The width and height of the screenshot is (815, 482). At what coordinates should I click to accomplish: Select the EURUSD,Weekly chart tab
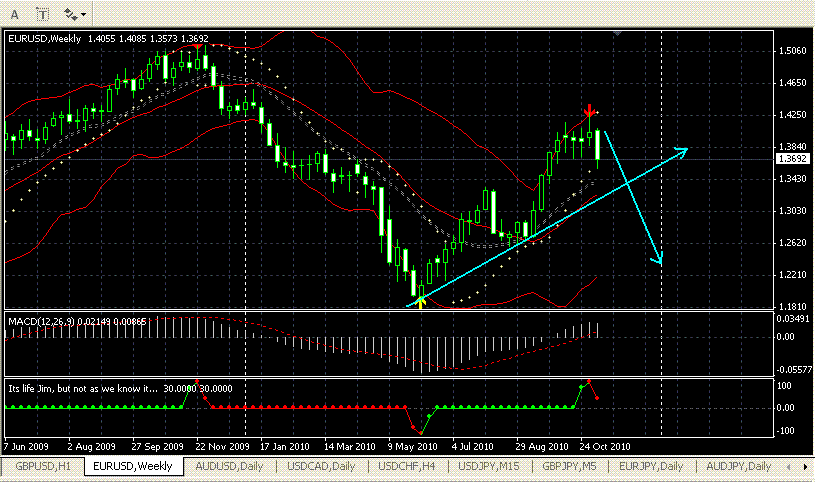133,466
